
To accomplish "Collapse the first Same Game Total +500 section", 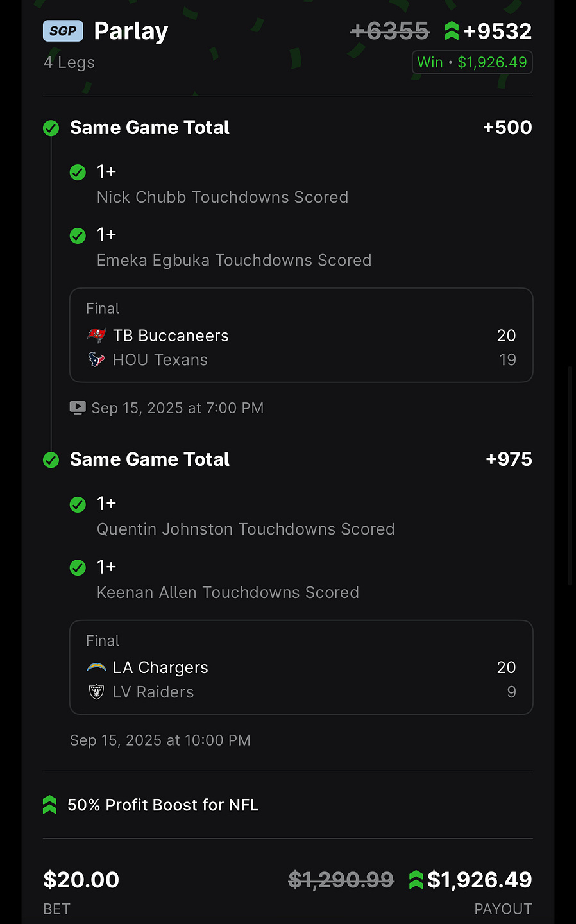I will (x=287, y=128).
